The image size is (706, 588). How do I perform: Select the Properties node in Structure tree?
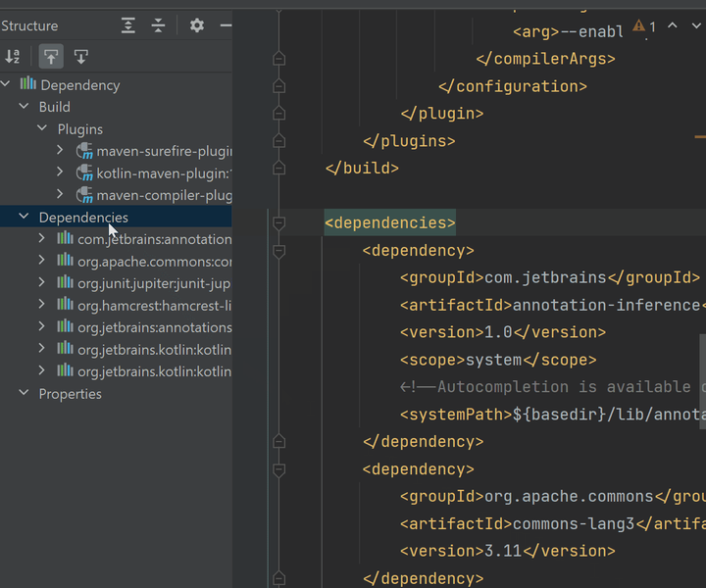(71, 394)
